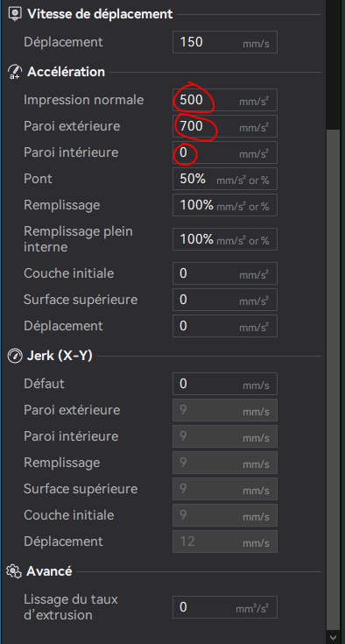
Task: Click the Lissage du taux d'extrusion field
Action: 225,607
